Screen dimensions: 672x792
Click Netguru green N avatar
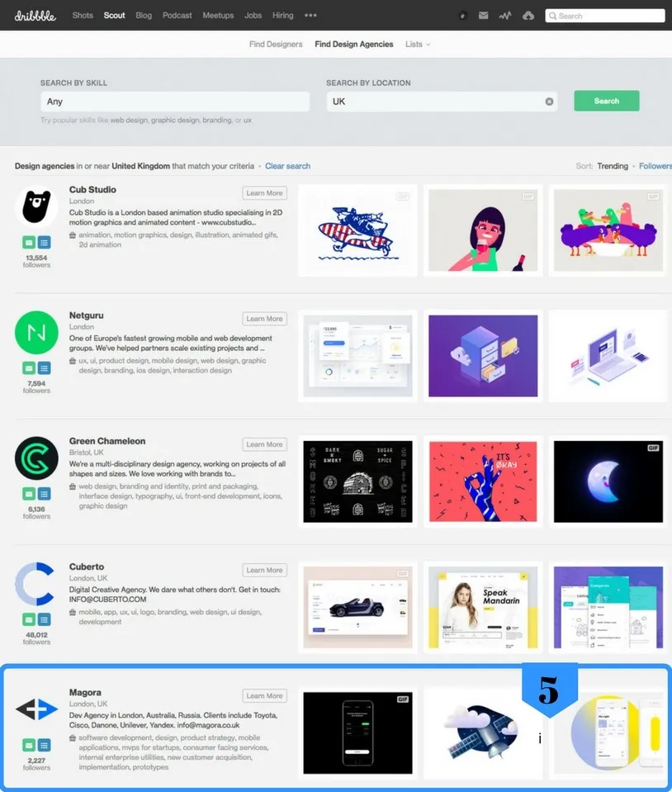click(36, 332)
